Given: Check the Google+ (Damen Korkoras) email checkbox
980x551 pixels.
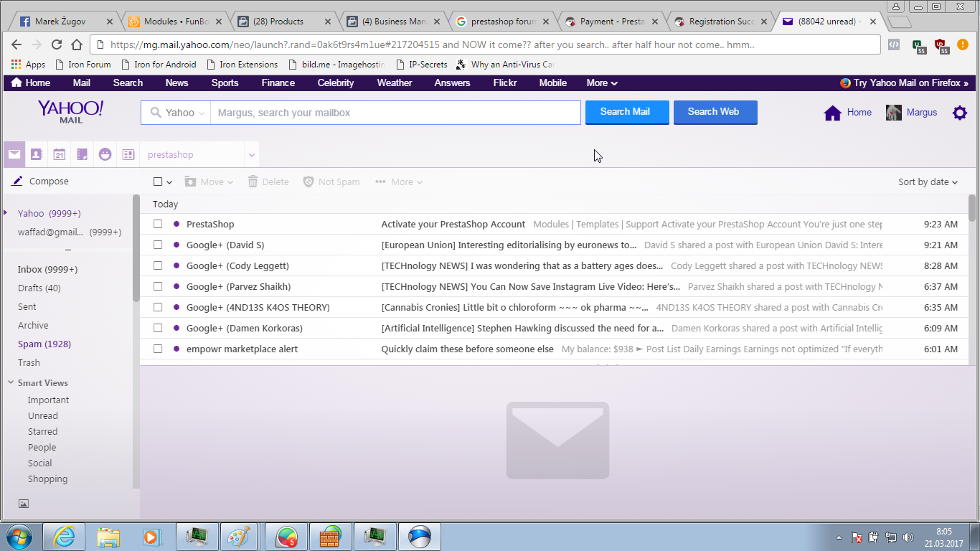Looking at the screenshot, I should [158, 328].
